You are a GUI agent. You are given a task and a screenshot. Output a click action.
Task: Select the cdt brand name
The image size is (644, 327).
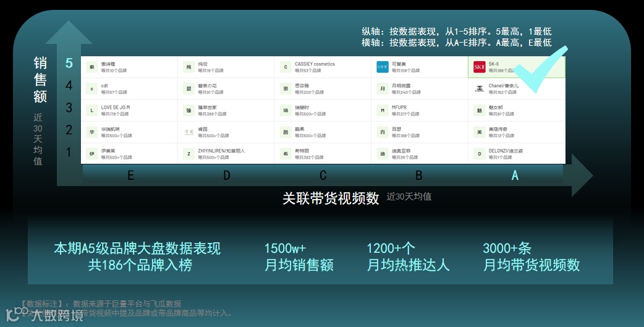point(104,86)
